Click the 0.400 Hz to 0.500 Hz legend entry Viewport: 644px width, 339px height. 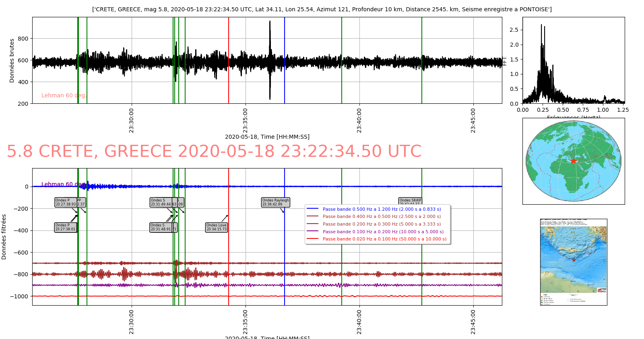(381, 216)
